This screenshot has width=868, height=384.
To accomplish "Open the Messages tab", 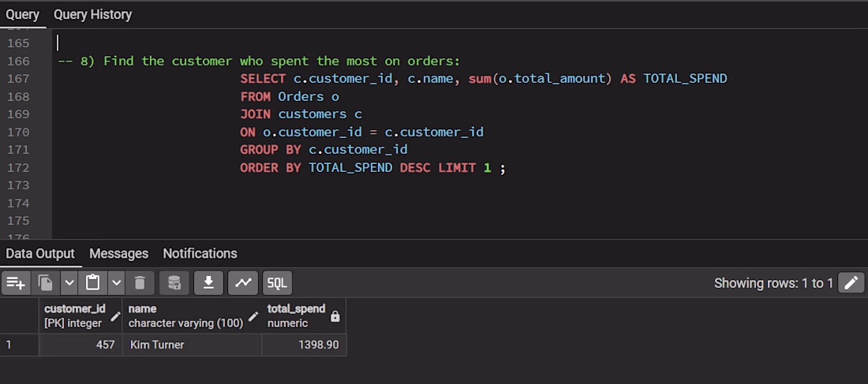I will pyautogui.click(x=119, y=253).
